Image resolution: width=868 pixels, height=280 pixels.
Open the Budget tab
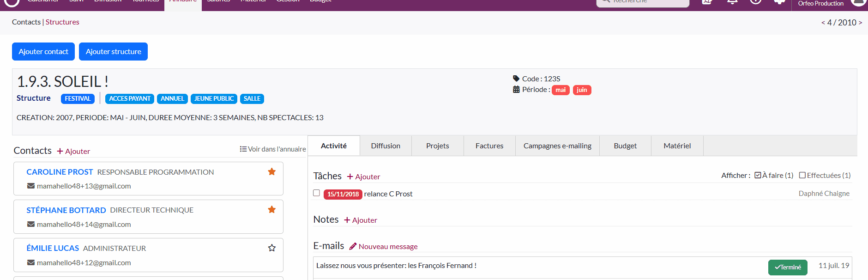click(x=625, y=146)
